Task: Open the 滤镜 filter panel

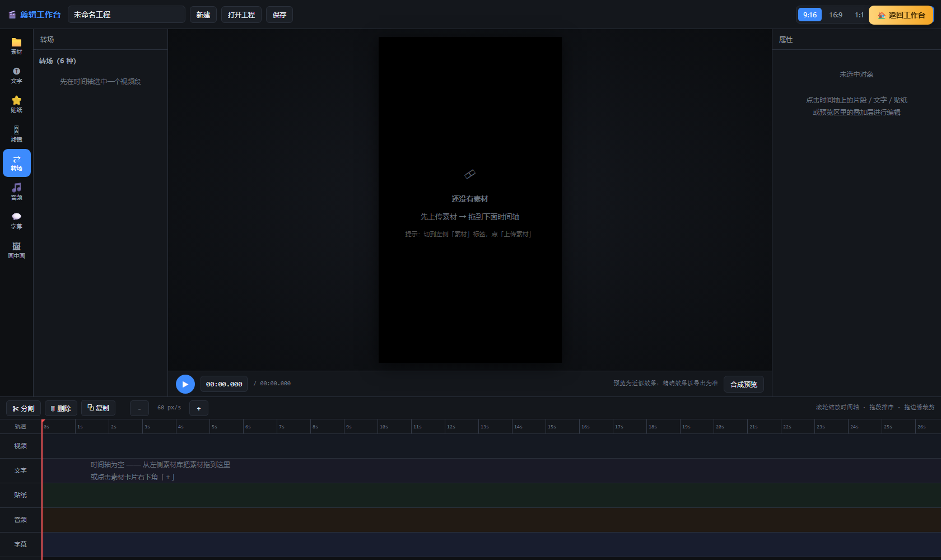Action: 16,134
